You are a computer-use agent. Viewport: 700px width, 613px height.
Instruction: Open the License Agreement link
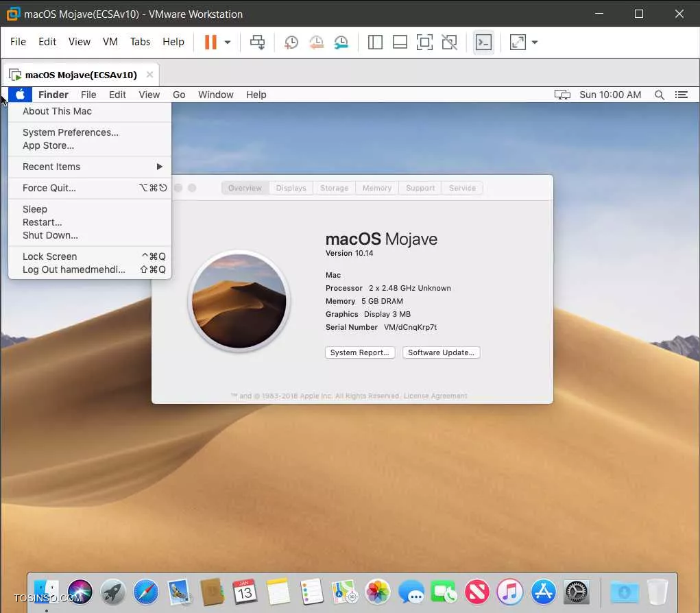point(435,396)
